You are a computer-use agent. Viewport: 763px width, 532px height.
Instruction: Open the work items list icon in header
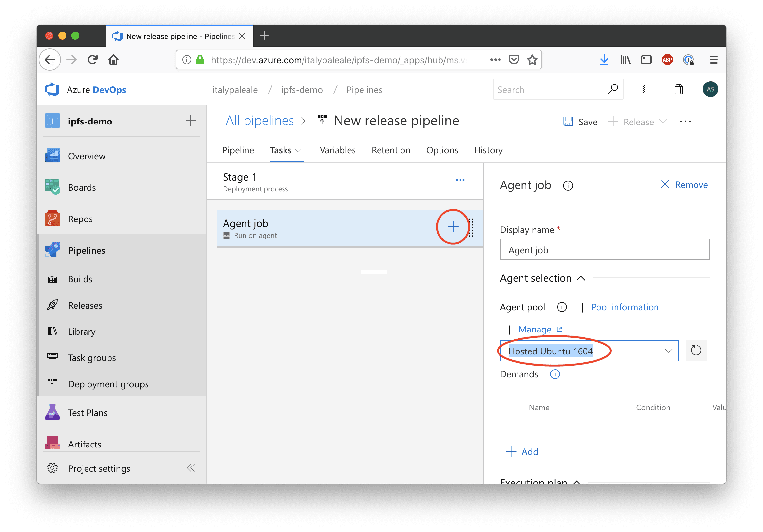(x=647, y=89)
